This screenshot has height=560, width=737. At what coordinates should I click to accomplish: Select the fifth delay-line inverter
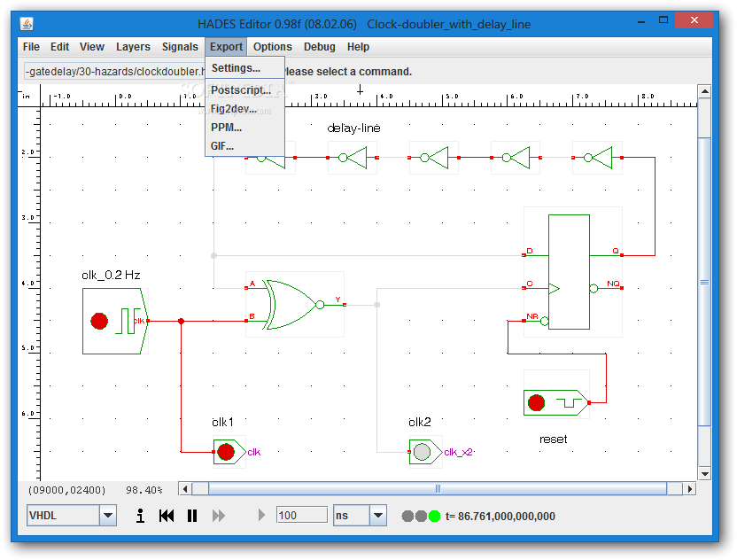(x=597, y=158)
